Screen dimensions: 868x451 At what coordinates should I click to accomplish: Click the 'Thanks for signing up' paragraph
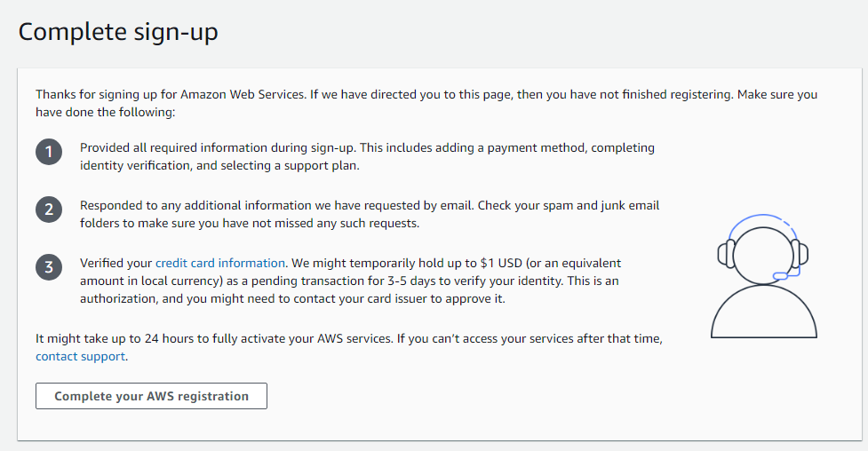click(426, 103)
